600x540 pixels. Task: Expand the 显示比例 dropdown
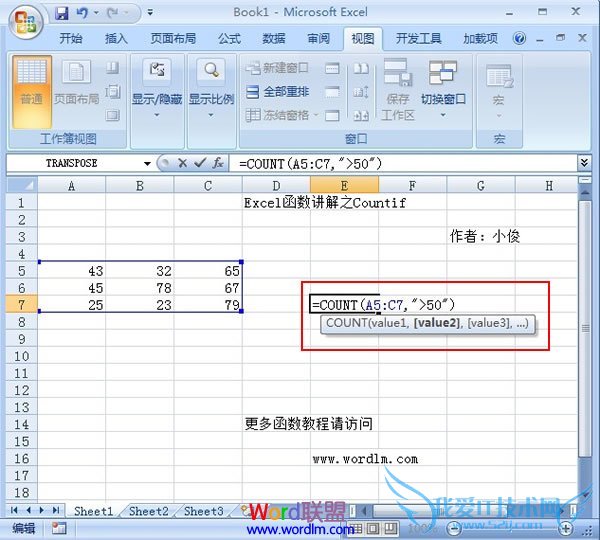[x=211, y=90]
